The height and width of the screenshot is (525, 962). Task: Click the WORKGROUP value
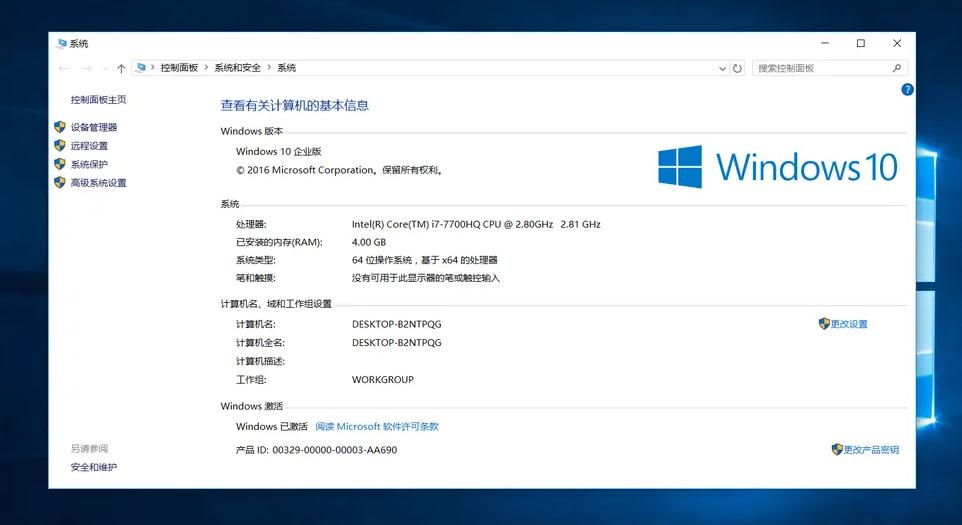point(383,380)
